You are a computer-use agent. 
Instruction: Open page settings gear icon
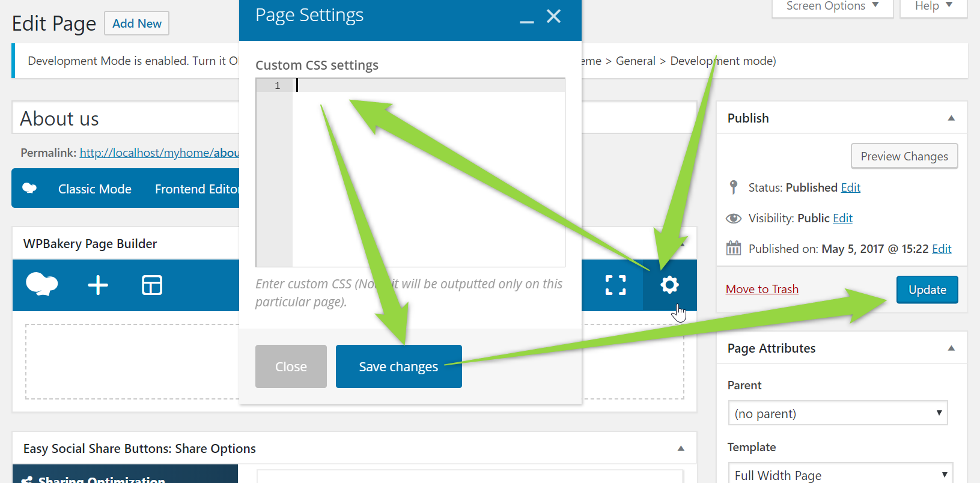click(x=669, y=285)
